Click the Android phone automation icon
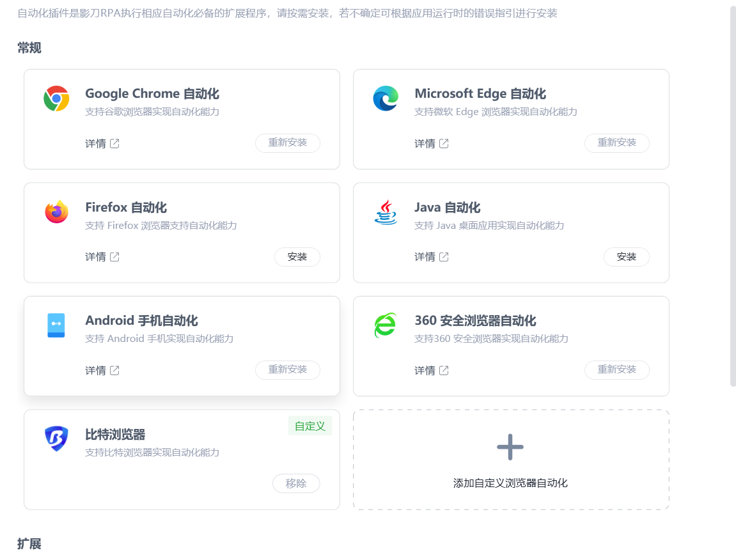This screenshot has height=560, width=736. pyautogui.click(x=56, y=325)
